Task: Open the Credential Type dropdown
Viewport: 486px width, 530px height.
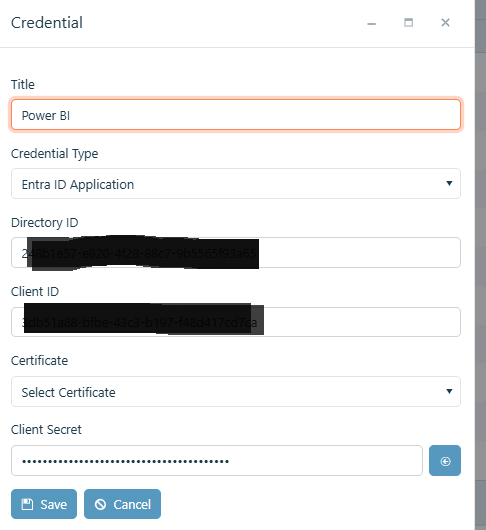Action: click(236, 184)
